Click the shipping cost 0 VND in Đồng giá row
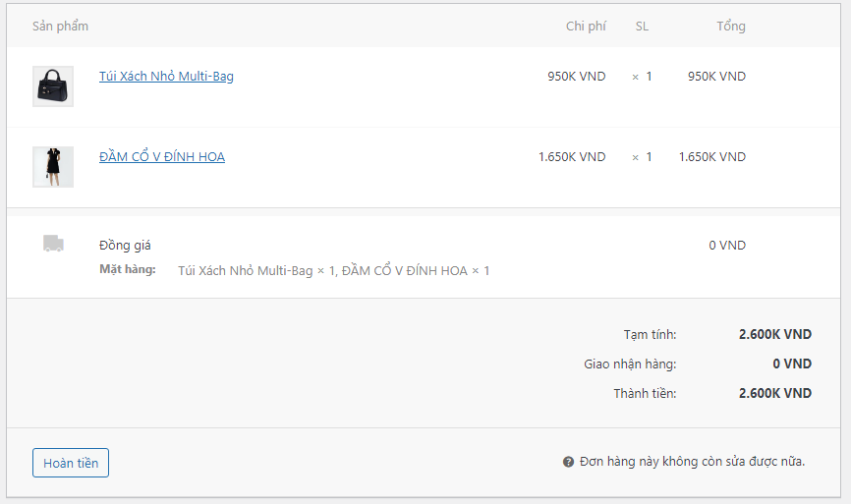851x504 pixels. coord(727,245)
